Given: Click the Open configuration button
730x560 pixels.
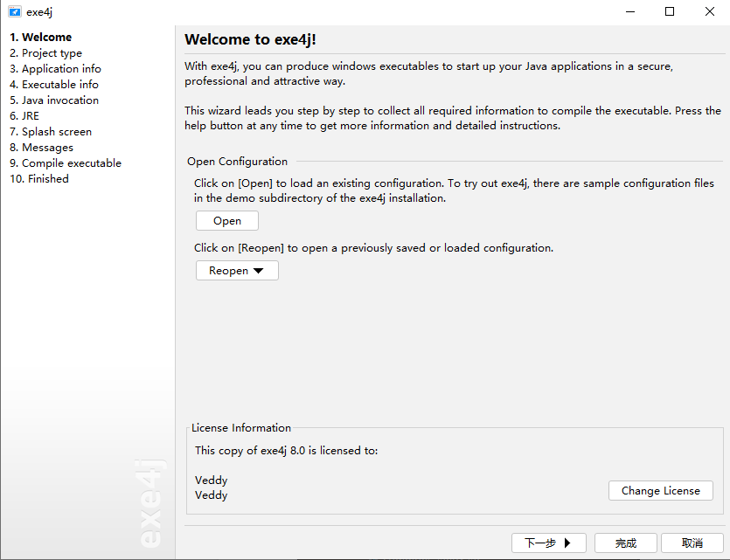Looking at the screenshot, I should pyautogui.click(x=227, y=220).
